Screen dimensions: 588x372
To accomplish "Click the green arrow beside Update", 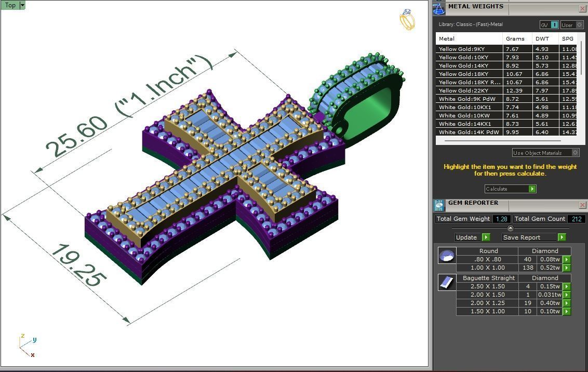I will tap(486, 237).
